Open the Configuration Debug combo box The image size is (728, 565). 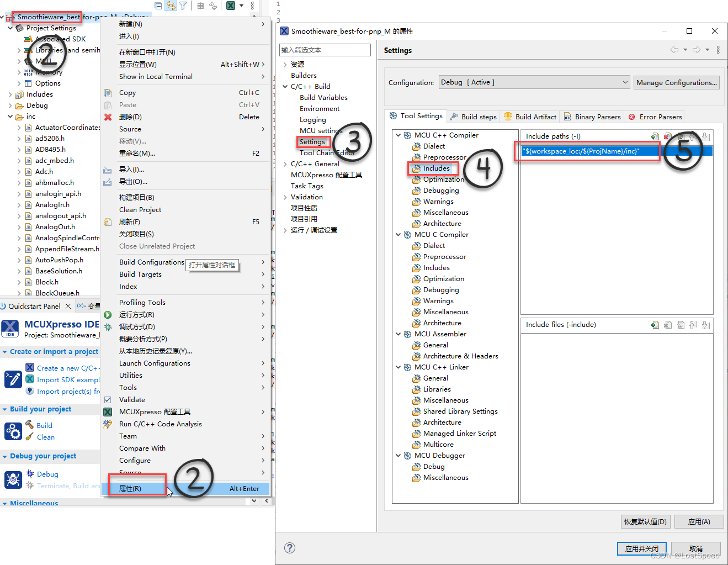pos(534,82)
